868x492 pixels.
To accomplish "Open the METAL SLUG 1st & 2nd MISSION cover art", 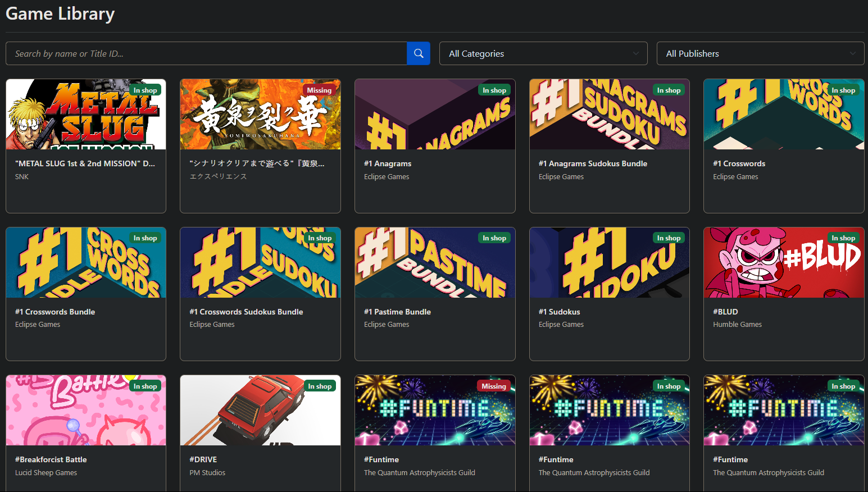I will coord(86,114).
